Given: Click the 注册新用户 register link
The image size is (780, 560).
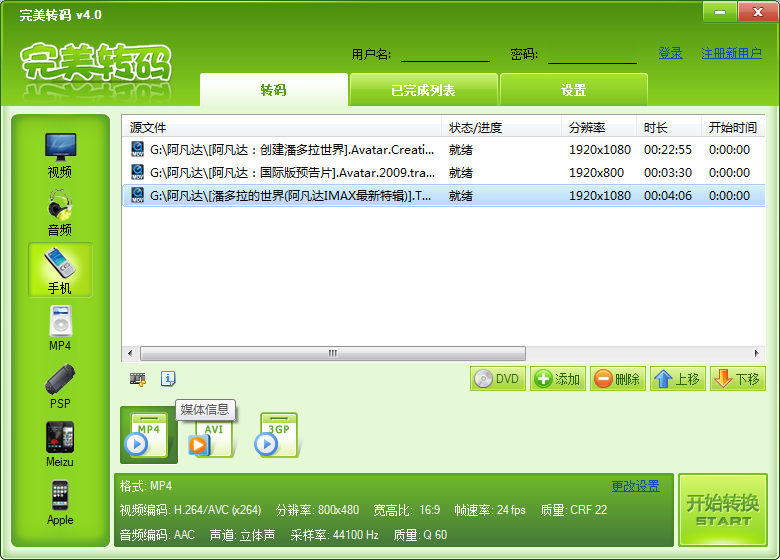Looking at the screenshot, I should 731,53.
